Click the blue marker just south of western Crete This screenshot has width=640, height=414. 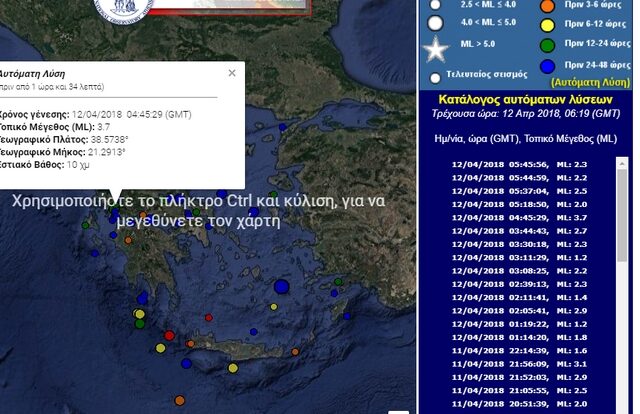(186, 363)
